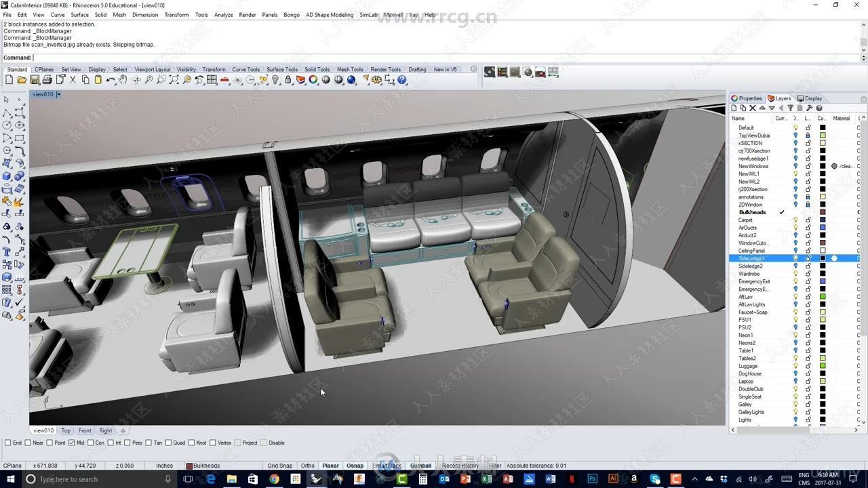Uncheck the Mid osnap checkbox
Screen dimensions: 868x488
71,443
